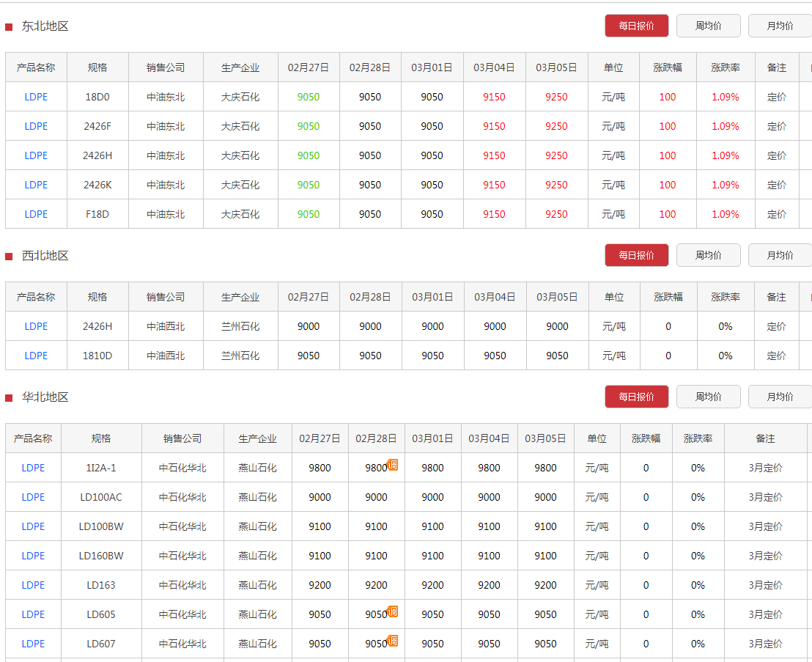Switch to 月均价 tab for 西北地区

[779, 255]
